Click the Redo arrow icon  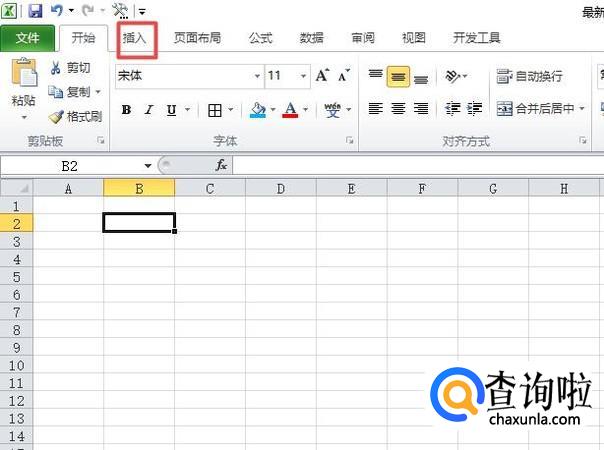pyautogui.click(x=88, y=10)
